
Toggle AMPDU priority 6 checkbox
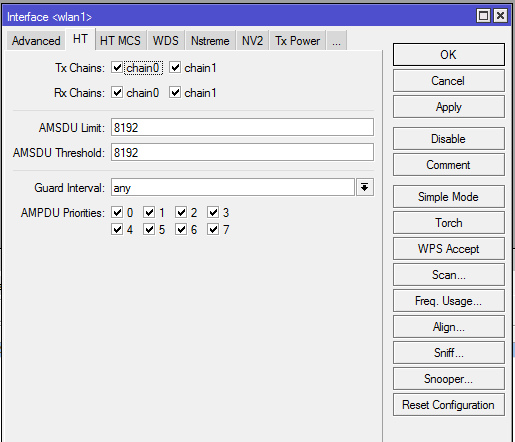pos(181,229)
